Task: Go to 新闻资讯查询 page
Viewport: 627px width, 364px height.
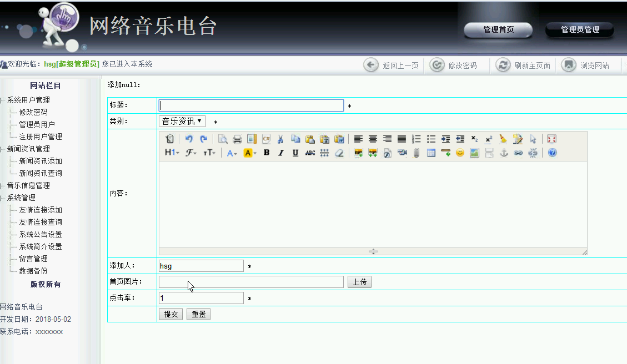Action: [41, 173]
